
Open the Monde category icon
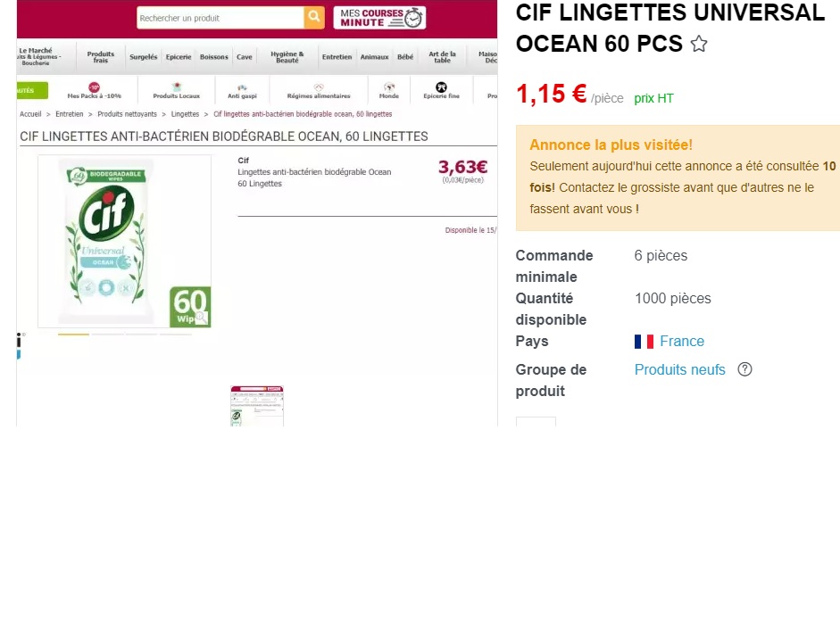point(389,87)
